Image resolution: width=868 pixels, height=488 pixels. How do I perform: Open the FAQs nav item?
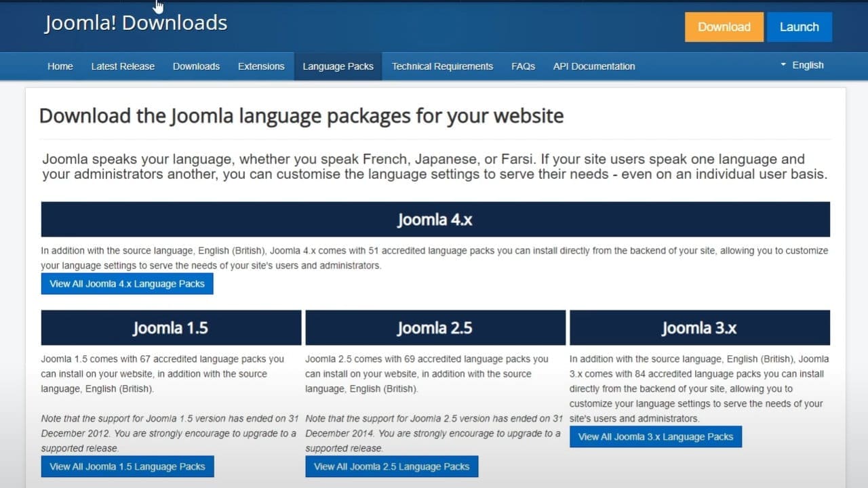tap(524, 66)
